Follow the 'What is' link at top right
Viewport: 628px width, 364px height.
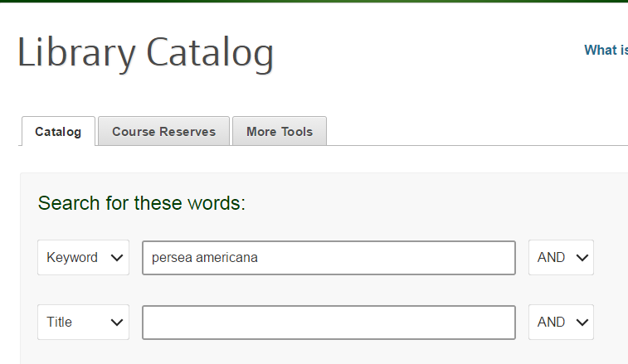[606, 50]
